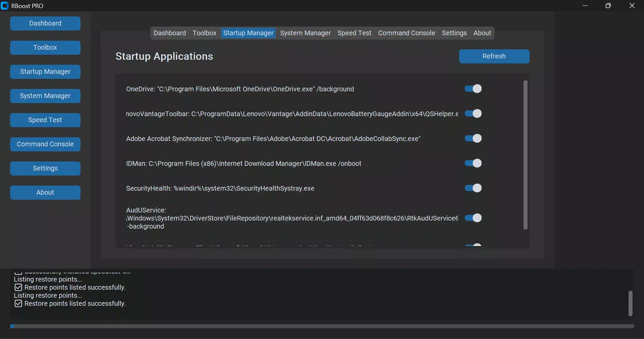Toggle OneDrive startup entry off
Image resolution: width=644 pixels, height=339 pixels.
[473, 89]
